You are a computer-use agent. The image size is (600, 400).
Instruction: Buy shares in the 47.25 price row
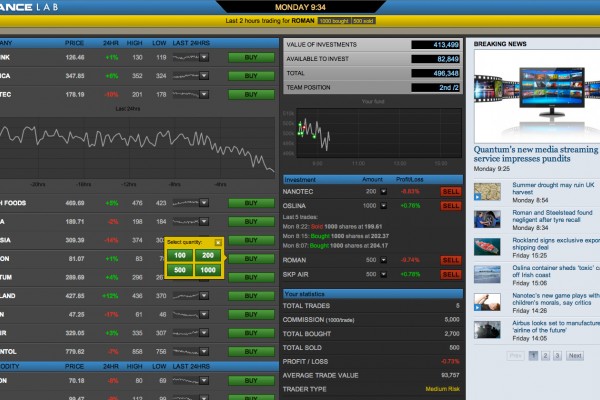[251, 314]
